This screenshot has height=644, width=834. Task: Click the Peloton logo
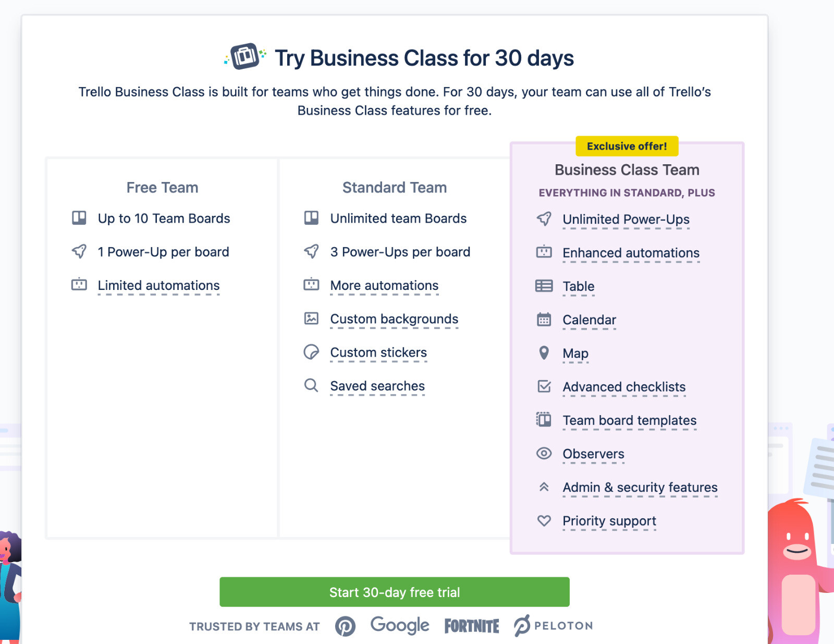(x=553, y=626)
